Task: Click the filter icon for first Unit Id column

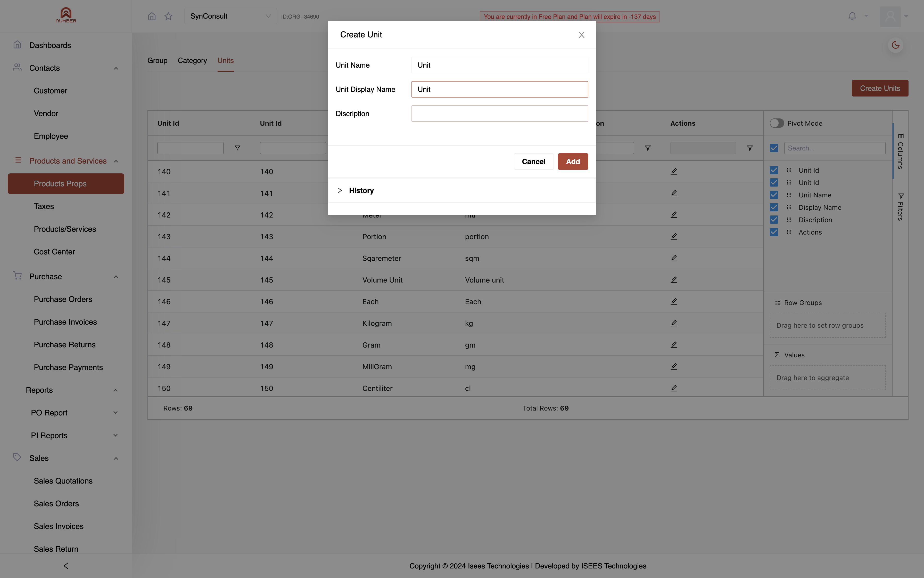Action: click(x=237, y=148)
